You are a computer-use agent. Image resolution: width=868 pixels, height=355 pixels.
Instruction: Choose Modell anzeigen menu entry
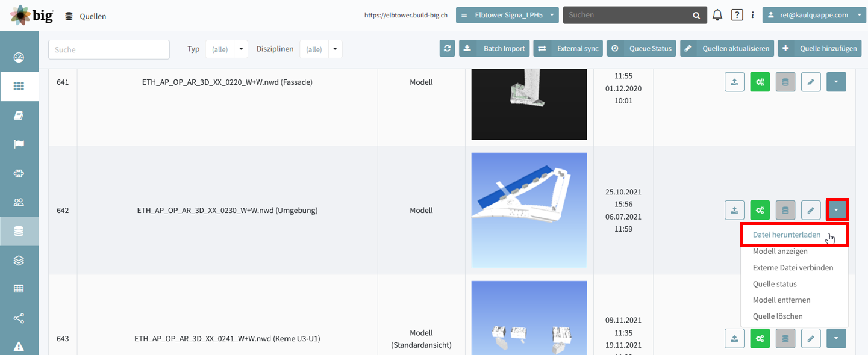pyautogui.click(x=780, y=251)
